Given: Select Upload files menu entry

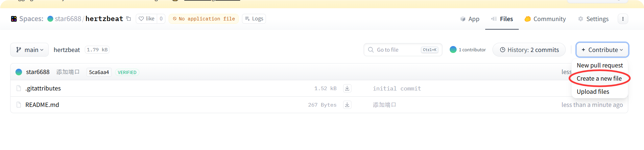Looking at the screenshot, I should tap(593, 92).
